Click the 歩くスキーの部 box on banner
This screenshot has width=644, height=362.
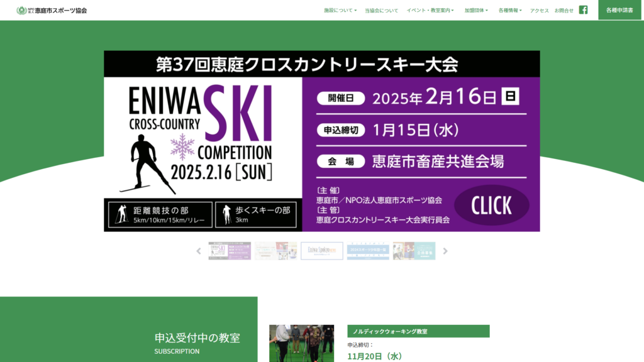point(255,215)
